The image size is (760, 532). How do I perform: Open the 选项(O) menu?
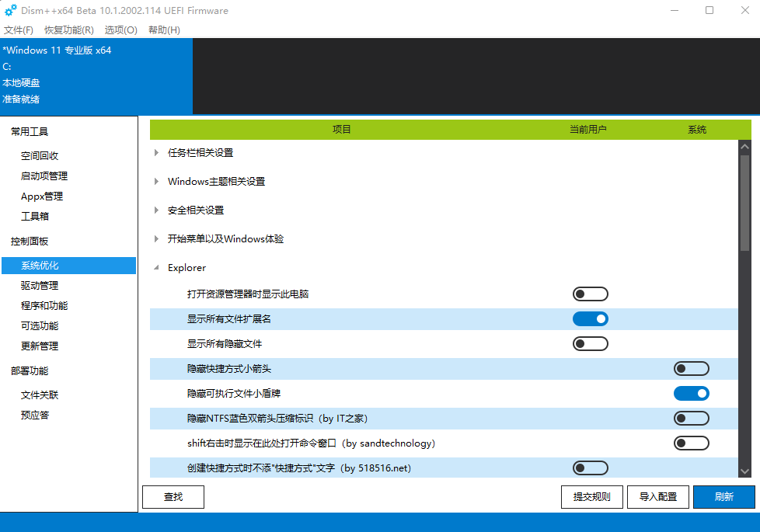[x=120, y=30]
